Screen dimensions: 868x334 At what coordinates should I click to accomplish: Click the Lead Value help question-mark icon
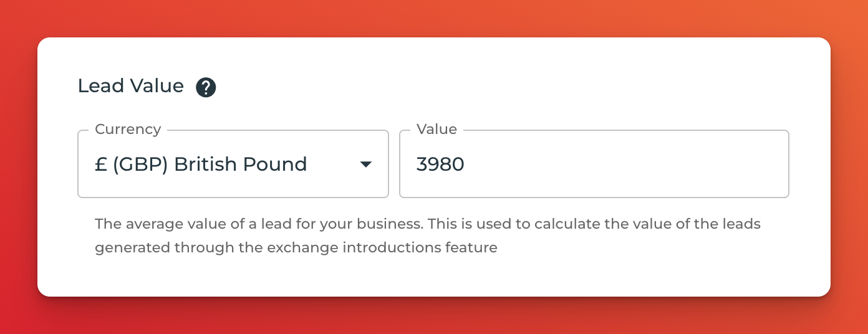206,87
